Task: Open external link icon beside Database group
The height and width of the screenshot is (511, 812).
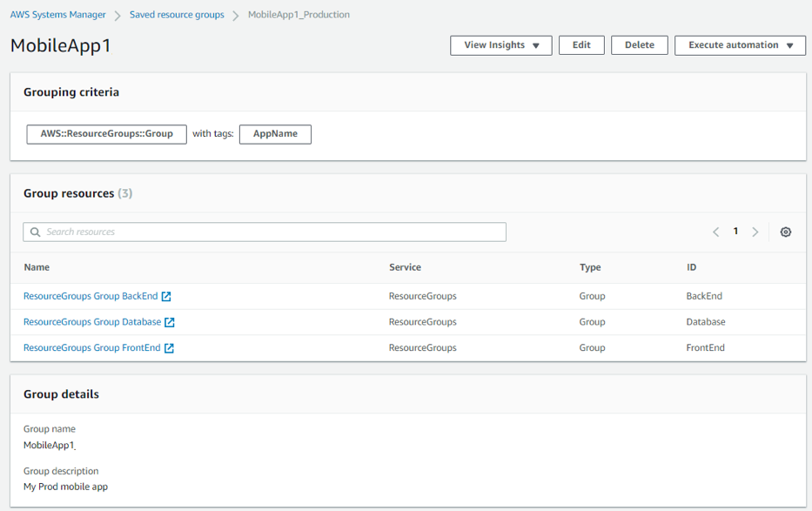Action: tap(170, 322)
